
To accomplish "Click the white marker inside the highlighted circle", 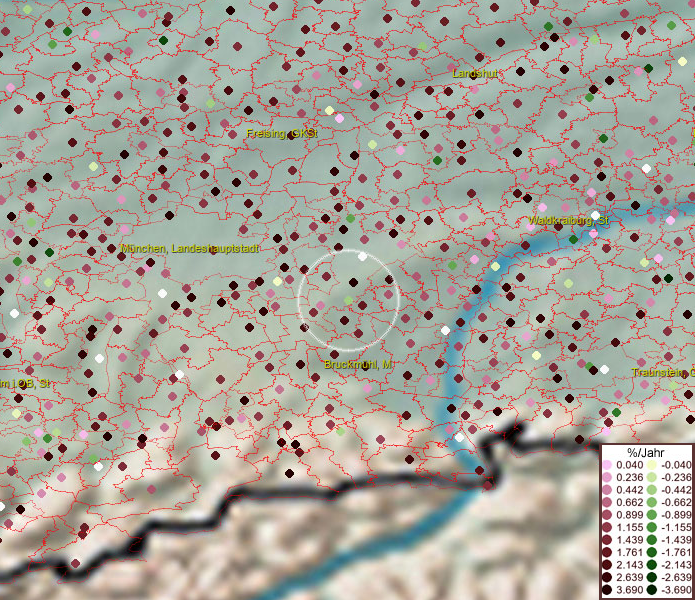I will 362,257.
